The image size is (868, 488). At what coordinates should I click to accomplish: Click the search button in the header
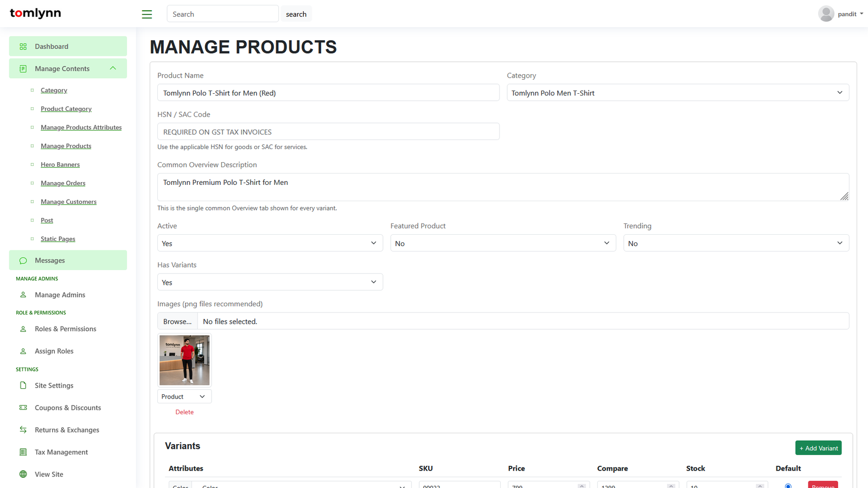pos(296,14)
